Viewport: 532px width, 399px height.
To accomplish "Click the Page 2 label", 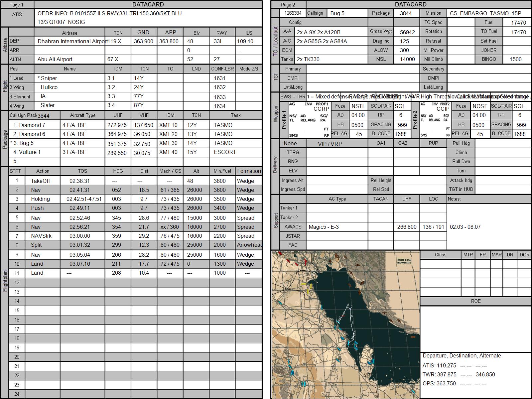I will (x=288, y=5).
